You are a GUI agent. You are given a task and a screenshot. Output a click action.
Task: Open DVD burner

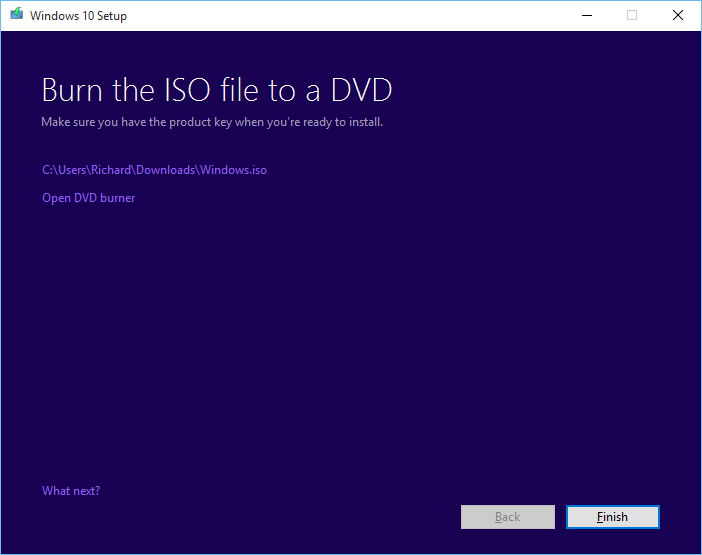88,198
